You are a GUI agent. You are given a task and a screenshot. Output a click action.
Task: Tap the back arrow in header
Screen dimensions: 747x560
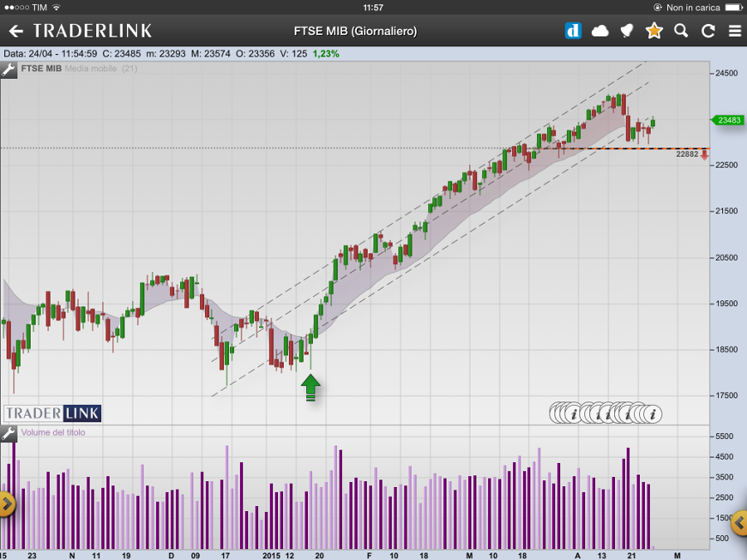(16, 32)
